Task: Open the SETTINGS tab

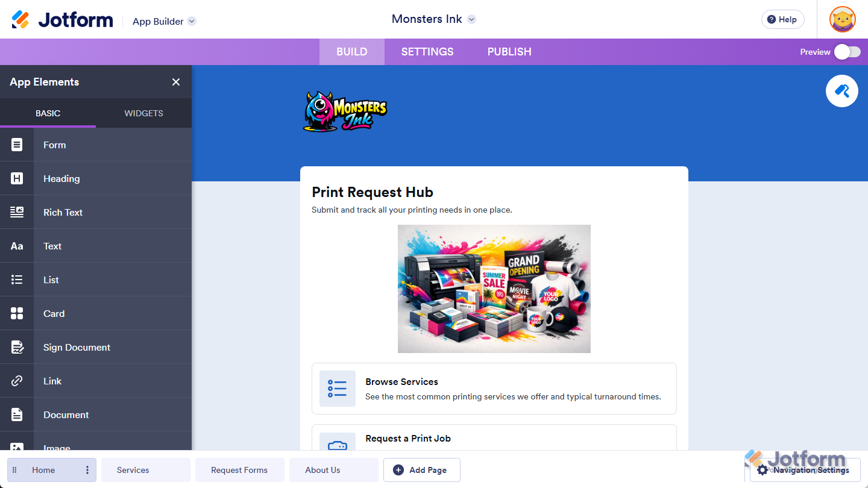Action: click(427, 52)
